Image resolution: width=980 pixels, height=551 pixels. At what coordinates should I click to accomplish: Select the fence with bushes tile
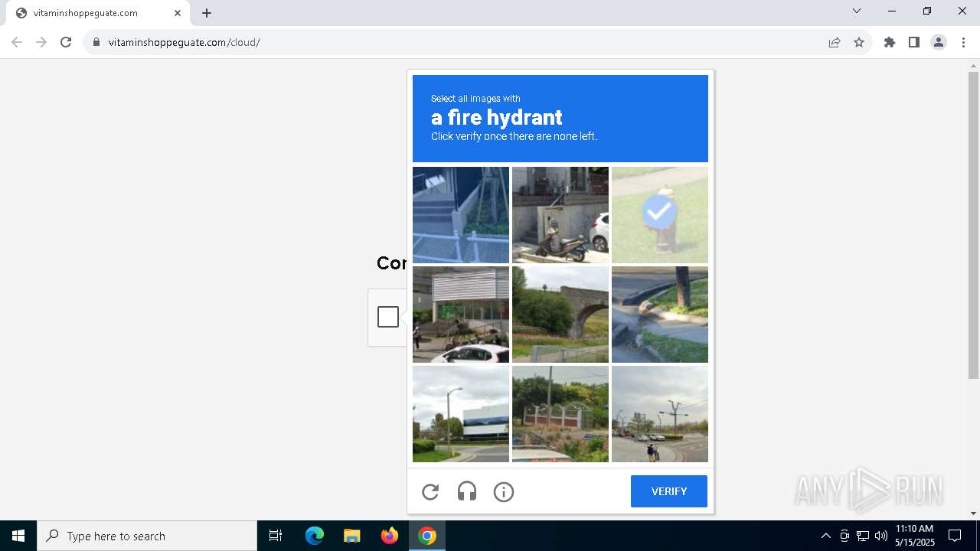tap(560, 414)
